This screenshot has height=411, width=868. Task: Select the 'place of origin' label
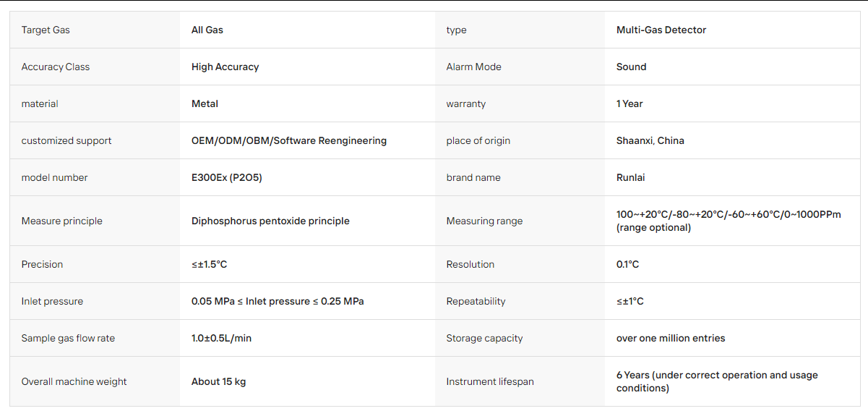478,140
